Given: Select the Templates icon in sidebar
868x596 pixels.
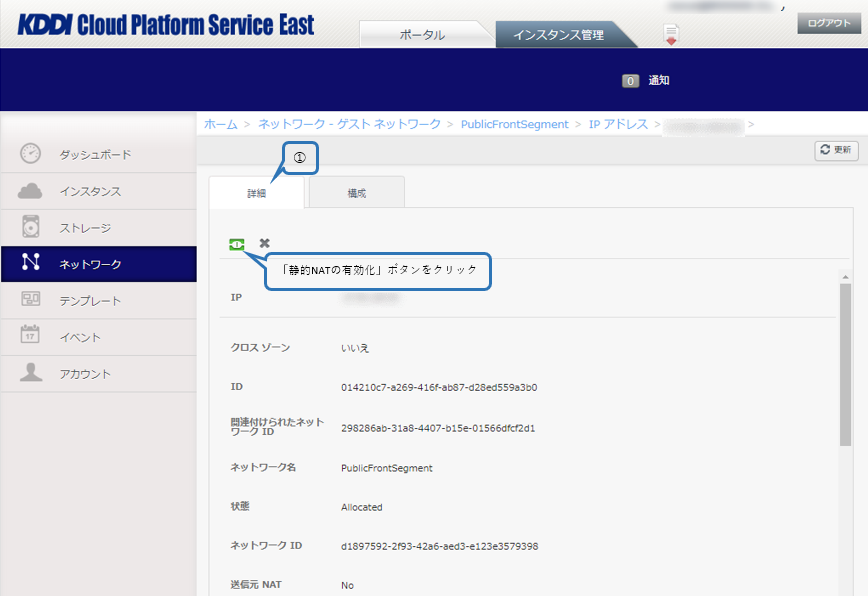Looking at the screenshot, I should [30, 299].
